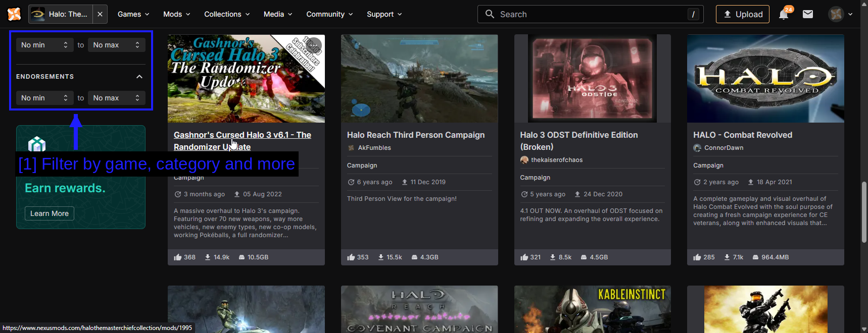Screen dimensions: 868x333
Task: Click file size icon showing 4.3GB
Action: (414, 257)
